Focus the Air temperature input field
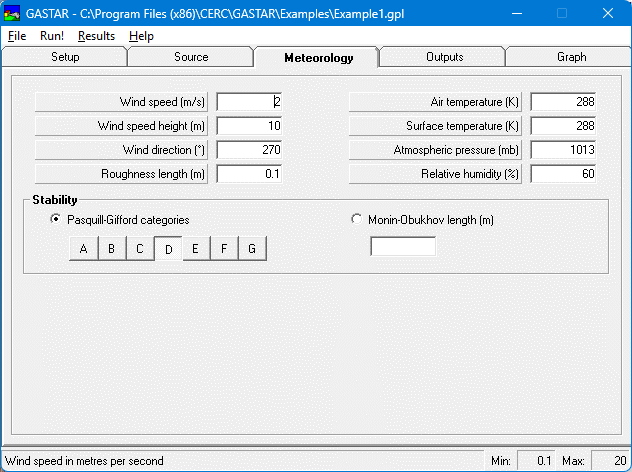 point(563,102)
